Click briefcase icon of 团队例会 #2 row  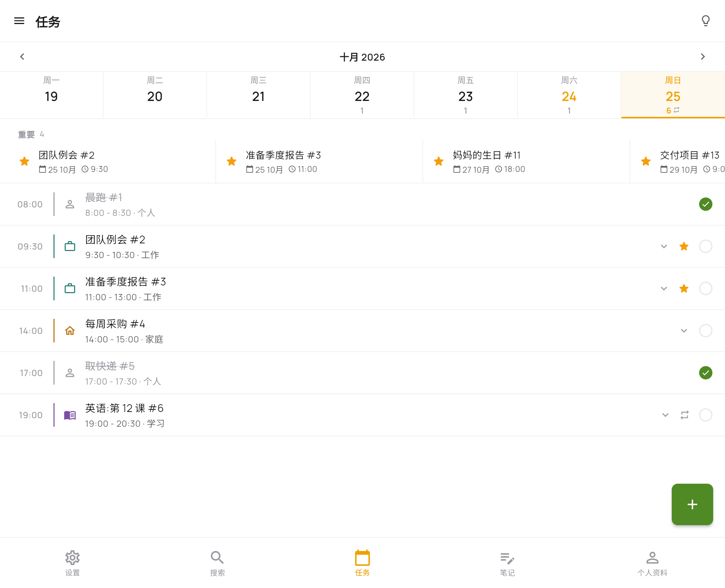pos(70,246)
